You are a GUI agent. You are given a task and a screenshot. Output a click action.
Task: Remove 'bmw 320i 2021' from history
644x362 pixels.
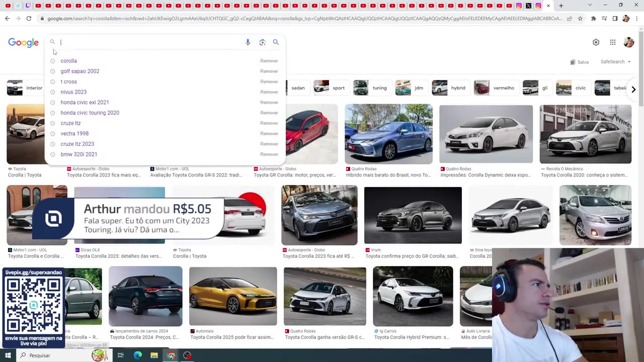pos(269,154)
